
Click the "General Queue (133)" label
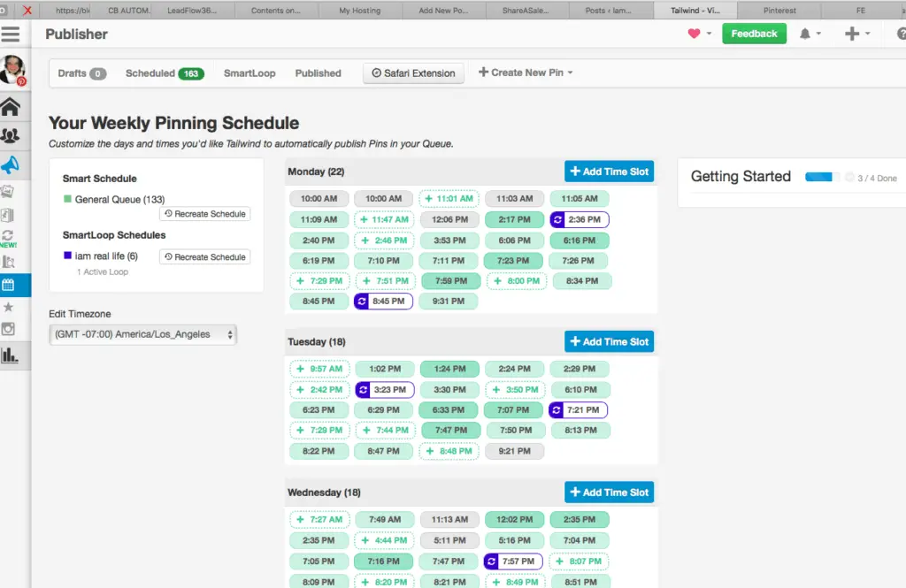pyautogui.click(x=119, y=199)
